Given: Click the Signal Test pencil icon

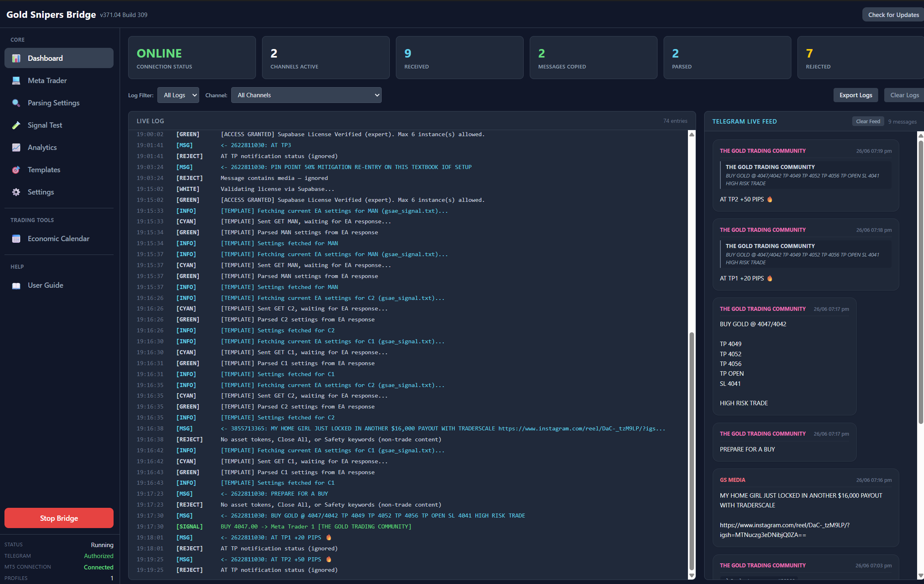Looking at the screenshot, I should (16, 125).
